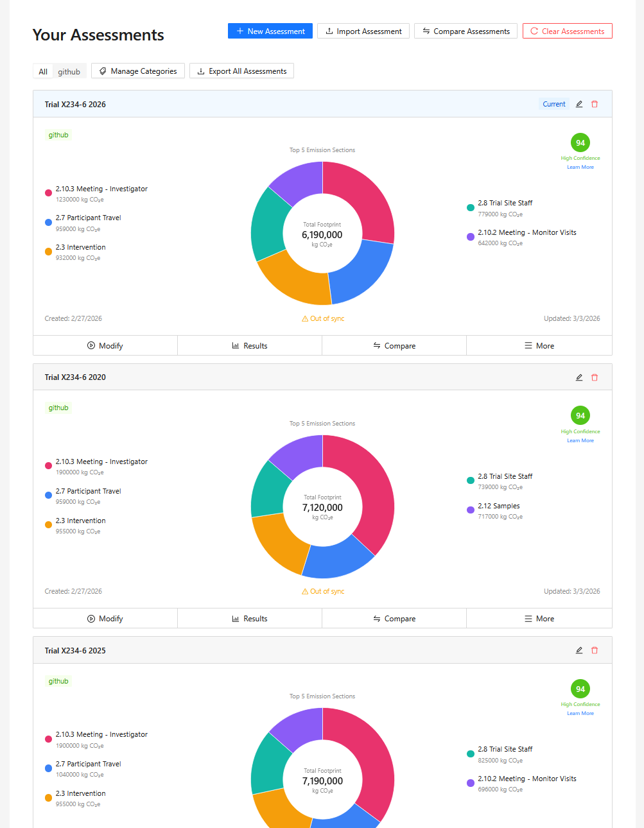Open More menu for Trial X234-6 2026
644x828 pixels.
539,345
